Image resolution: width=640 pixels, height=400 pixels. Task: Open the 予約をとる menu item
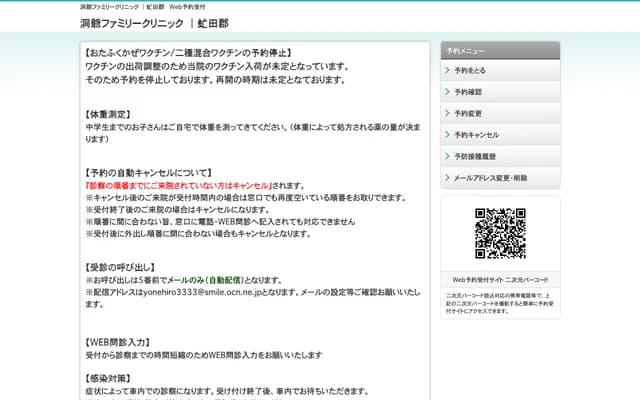[470, 71]
